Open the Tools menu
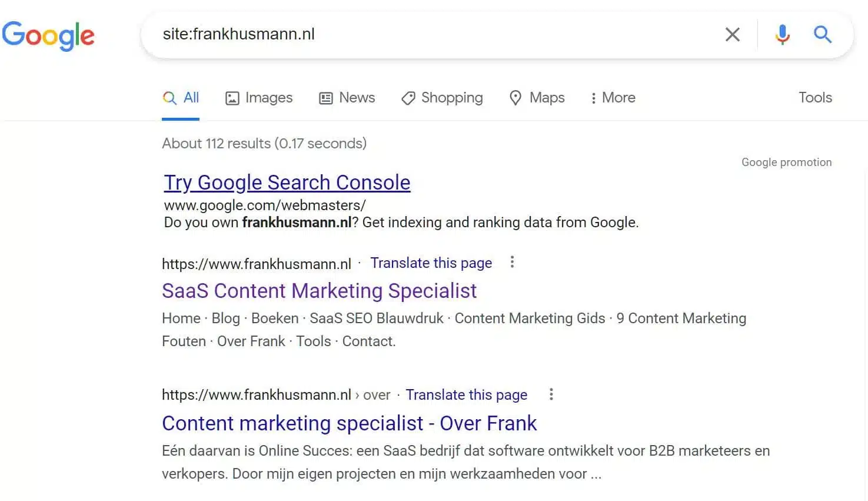This screenshot has width=868, height=501. [x=815, y=98]
